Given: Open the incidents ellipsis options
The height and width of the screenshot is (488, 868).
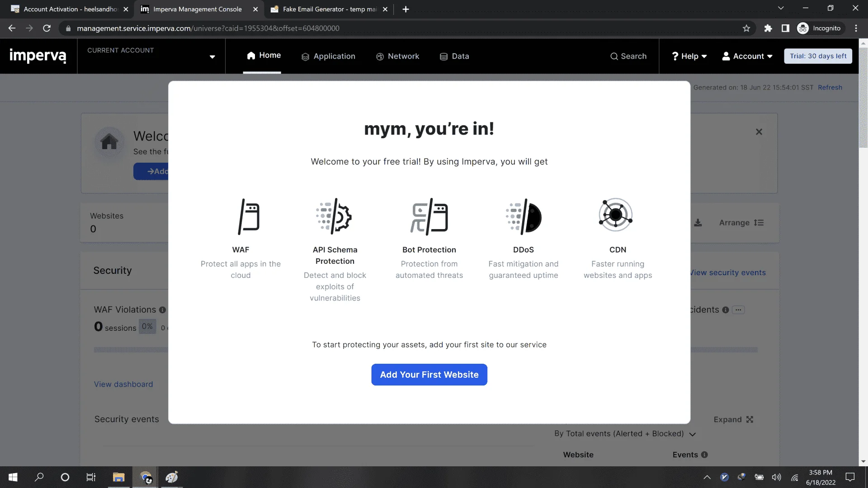Looking at the screenshot, I should tap(738, 310).
